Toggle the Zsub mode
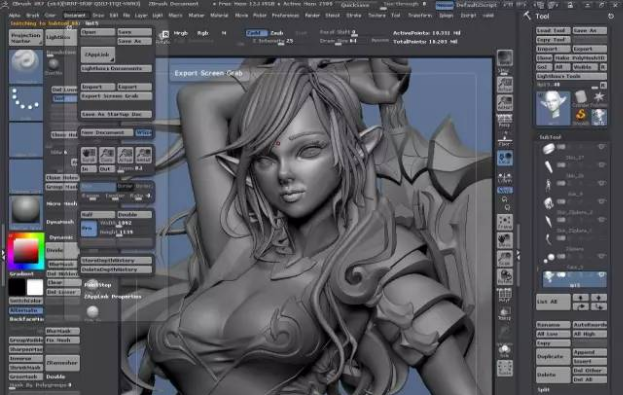Image resolution: width=623 pixels, height=395 pixels. (x=277, y=33)
